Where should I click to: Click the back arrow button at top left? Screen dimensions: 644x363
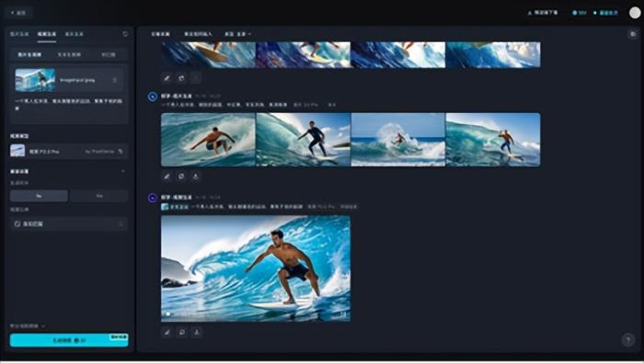pos(18,13)
